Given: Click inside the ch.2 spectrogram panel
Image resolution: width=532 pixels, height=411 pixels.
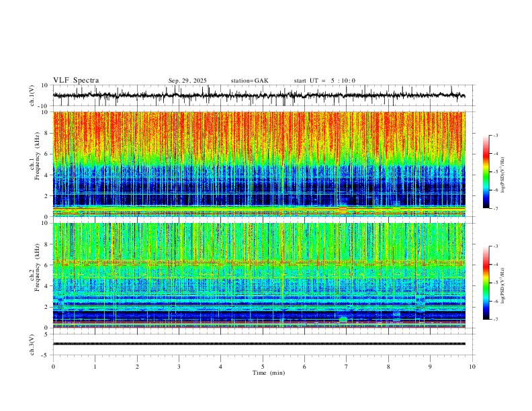Looking at the screenshot, I should 259,275.
